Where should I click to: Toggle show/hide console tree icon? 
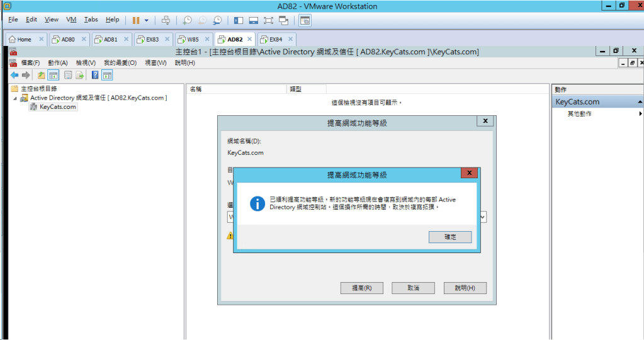54,75
